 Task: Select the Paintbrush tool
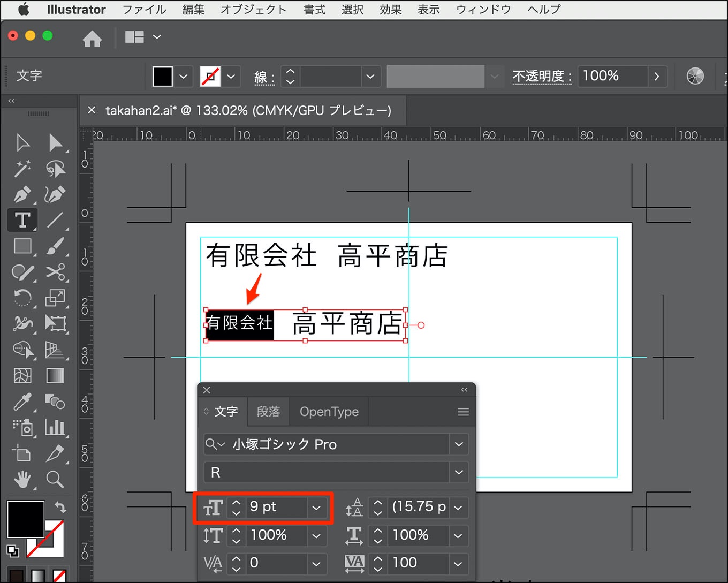(55, 246)
